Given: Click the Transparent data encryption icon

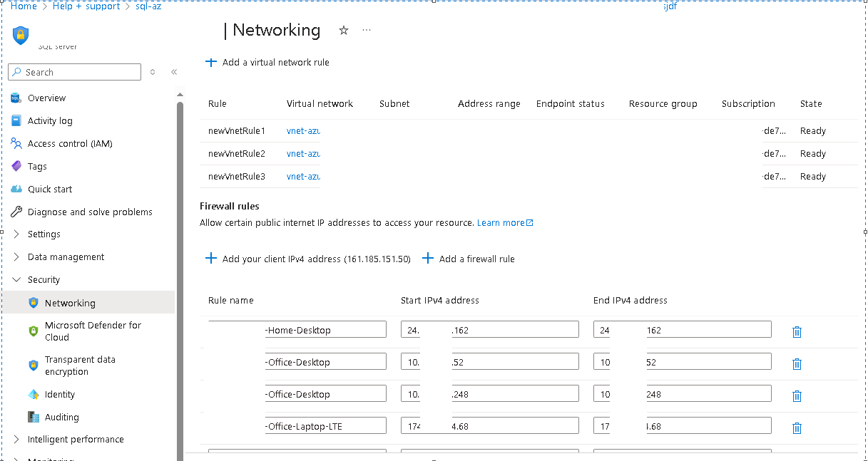Looking at the screenshot, I should (x=34, y=365).
